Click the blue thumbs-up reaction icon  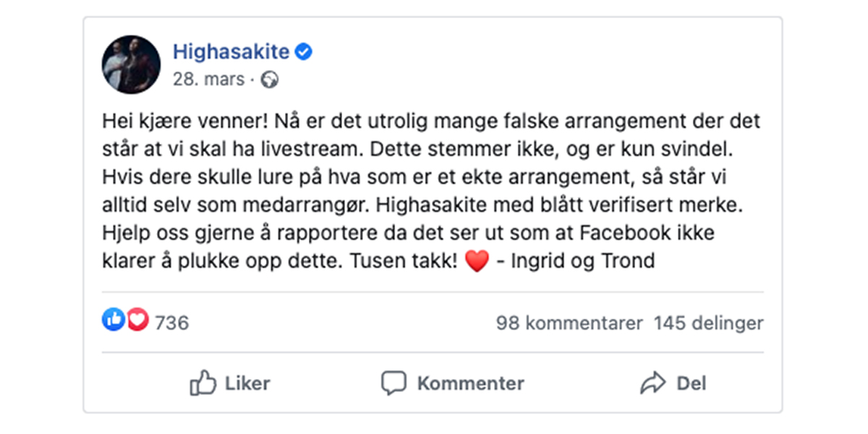pos(113,319)
